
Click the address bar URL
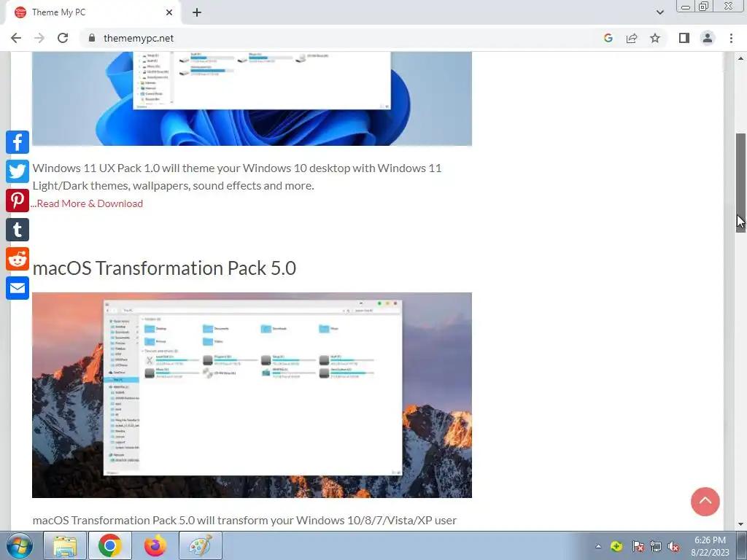coord(139,38)
